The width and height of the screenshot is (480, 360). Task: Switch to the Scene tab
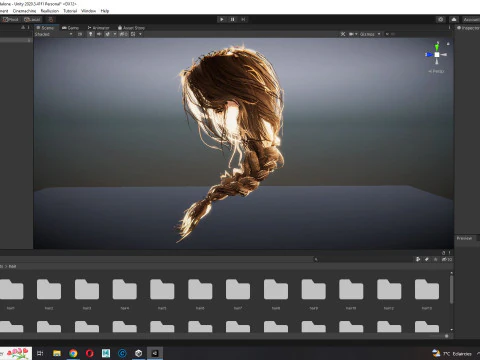(x=45, y=28)
